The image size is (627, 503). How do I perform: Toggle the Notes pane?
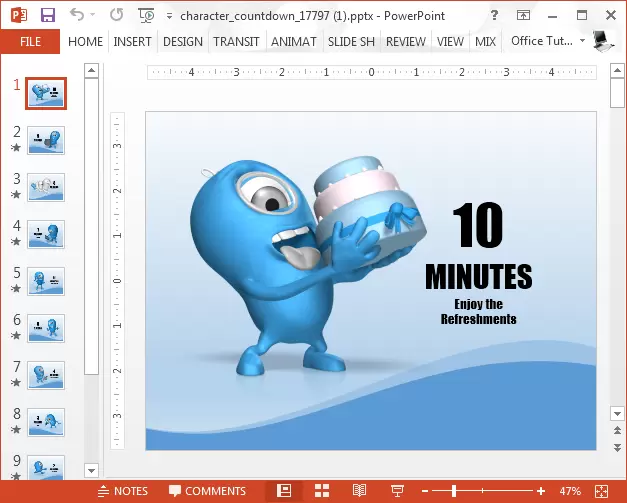[121, 491]
